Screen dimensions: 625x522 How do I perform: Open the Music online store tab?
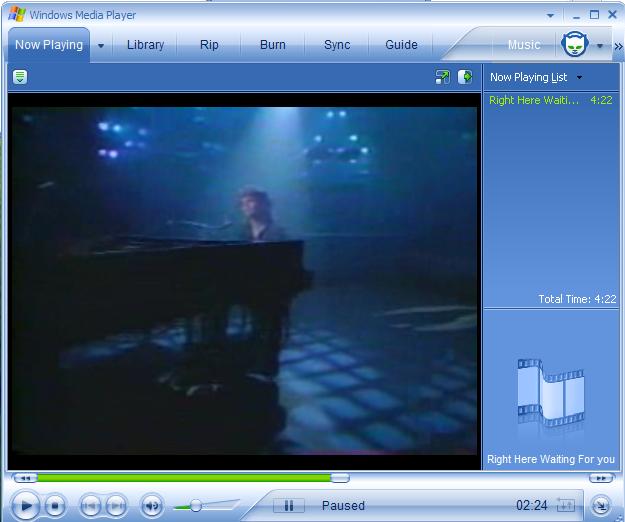(524, 45)
